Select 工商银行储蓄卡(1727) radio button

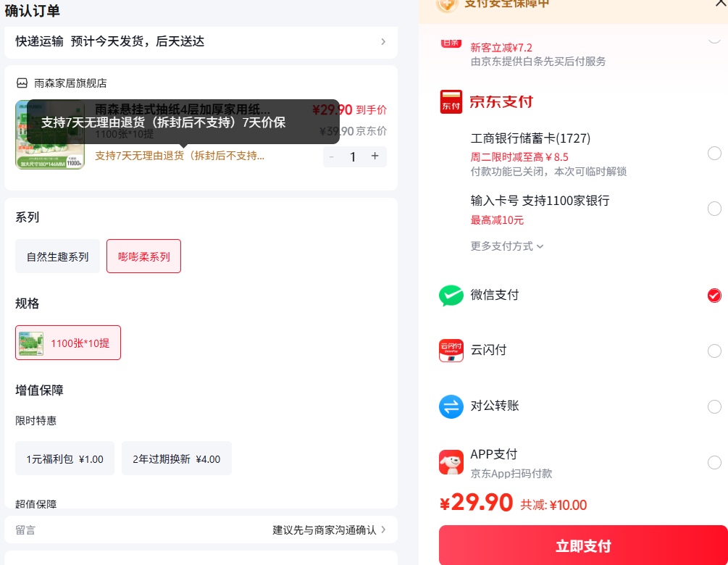(x=714, y=154)
